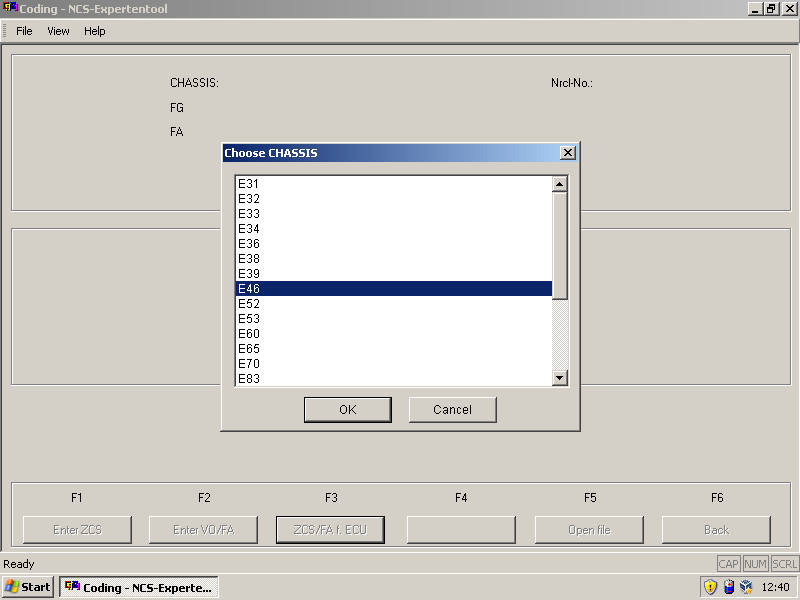Select chassis E34 in the list
800x600 pixels.
click(394, 229)
